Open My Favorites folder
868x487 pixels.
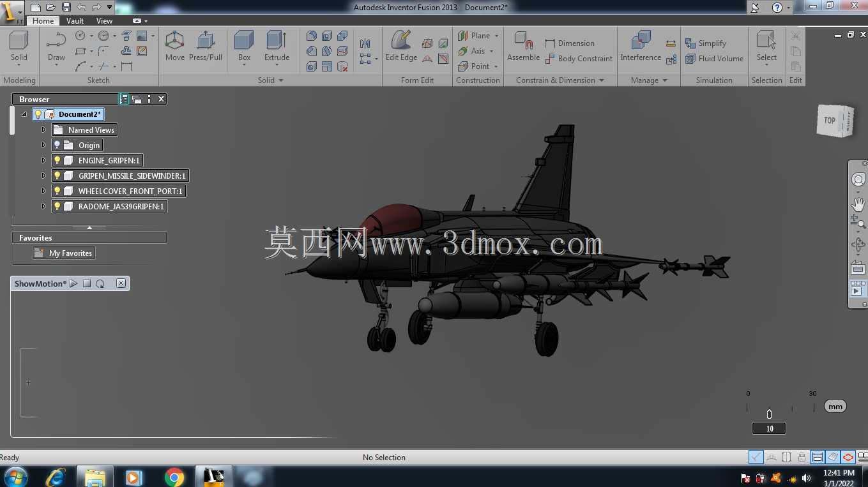(64, 253)
